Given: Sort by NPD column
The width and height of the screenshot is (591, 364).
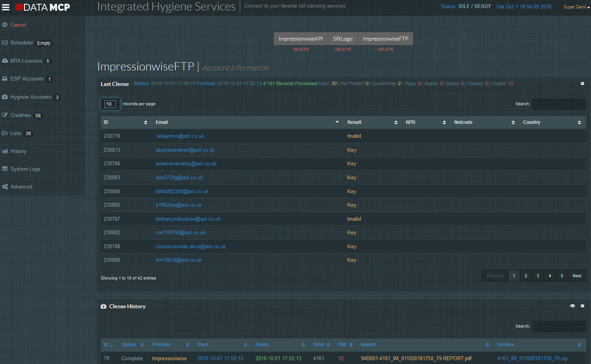Looking at the screenshot, I should tap(427, 122).
